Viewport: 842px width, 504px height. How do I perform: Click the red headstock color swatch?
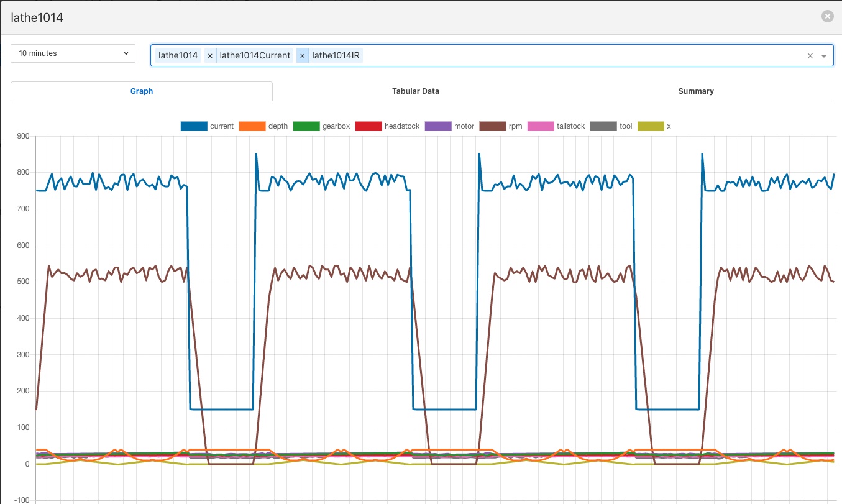coord(368,126)
